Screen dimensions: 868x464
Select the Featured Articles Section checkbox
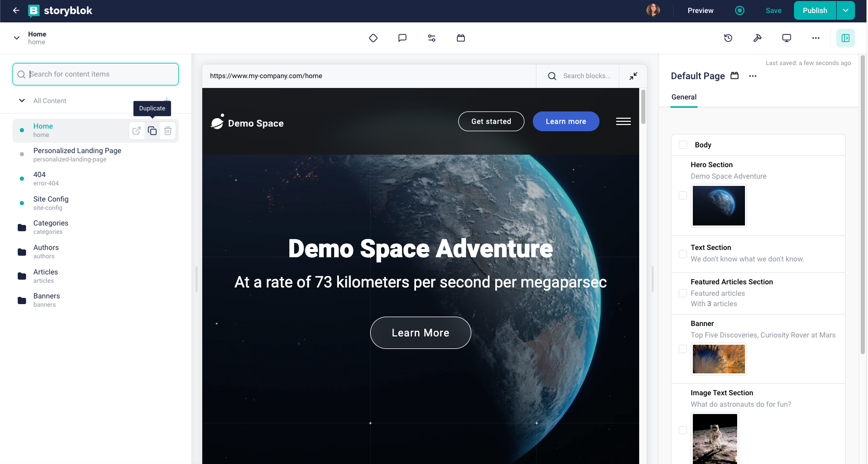click(683, 293)
